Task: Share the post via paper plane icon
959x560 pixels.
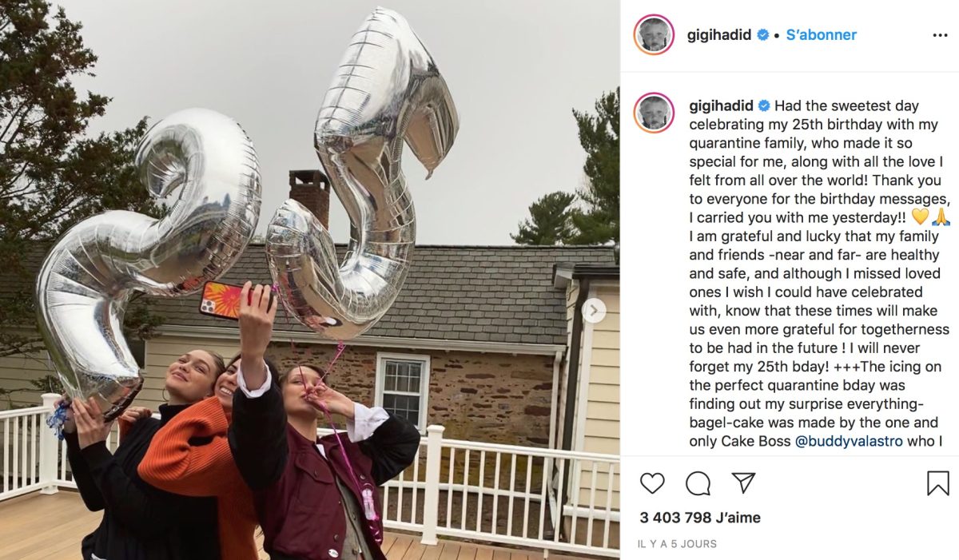Action: tap(743, 483)
